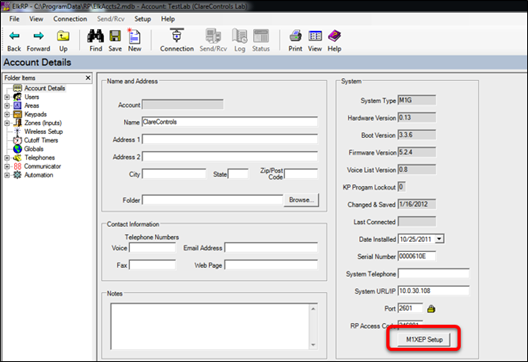Click the Forward arrow toolbar icon
The height and width of the screenshot is (362, 528).
(39, 36)
